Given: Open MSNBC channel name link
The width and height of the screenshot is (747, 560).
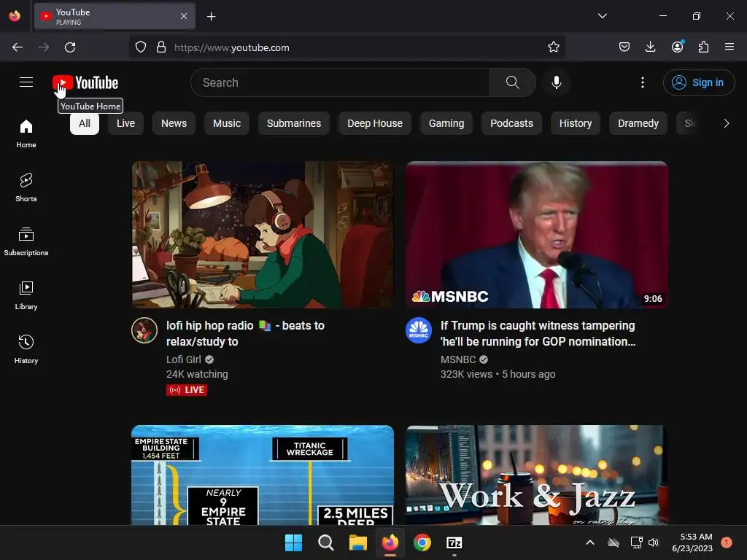Looking at the screenshot, I should tap(458, 359).
